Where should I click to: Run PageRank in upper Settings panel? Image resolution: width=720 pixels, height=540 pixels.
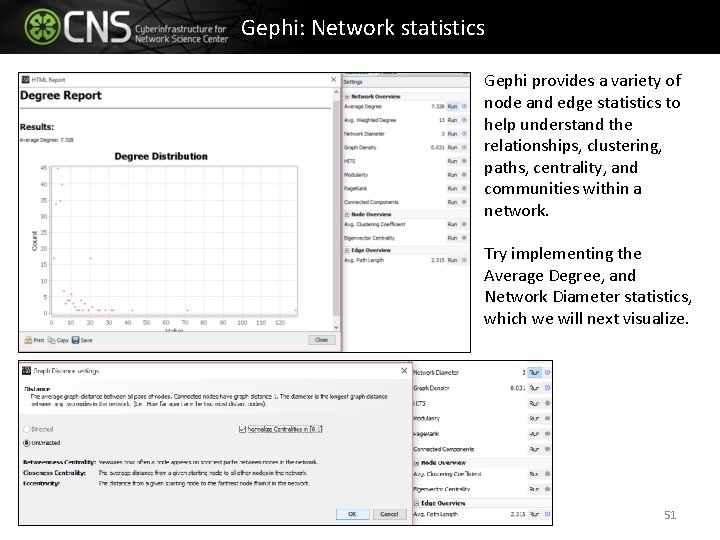(452, 189)
